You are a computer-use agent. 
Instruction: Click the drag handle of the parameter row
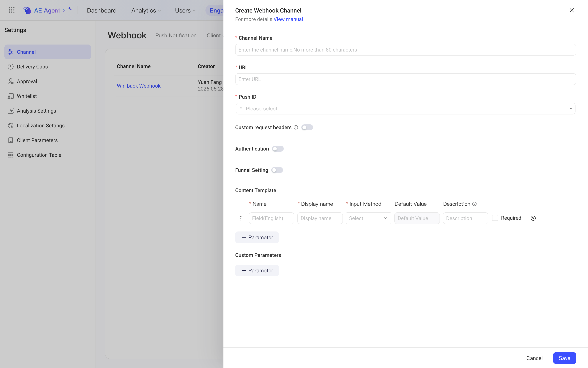(x=241, y=218)
